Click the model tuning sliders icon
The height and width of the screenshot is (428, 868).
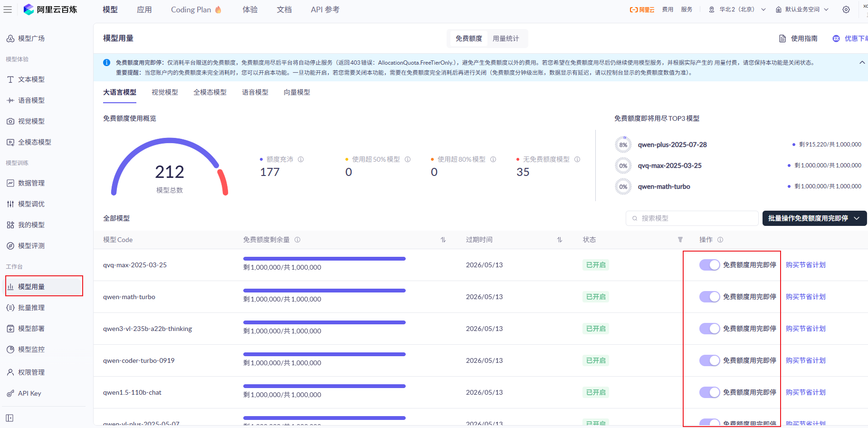click(10, 204)
